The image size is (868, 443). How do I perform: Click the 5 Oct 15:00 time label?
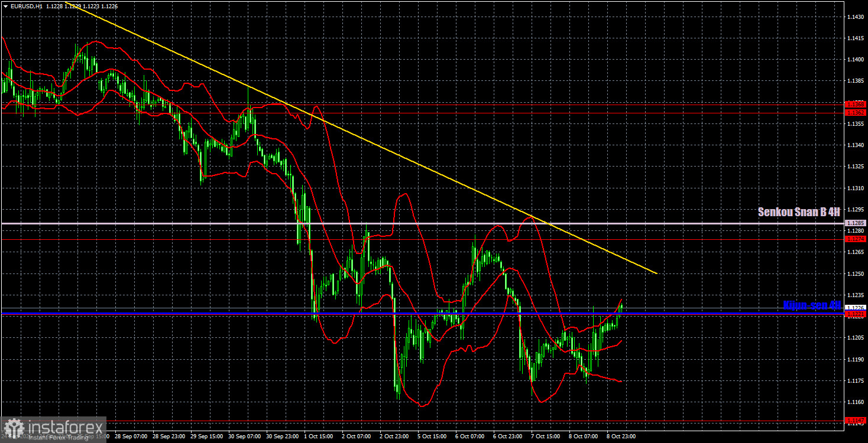(x=433, y=437)
